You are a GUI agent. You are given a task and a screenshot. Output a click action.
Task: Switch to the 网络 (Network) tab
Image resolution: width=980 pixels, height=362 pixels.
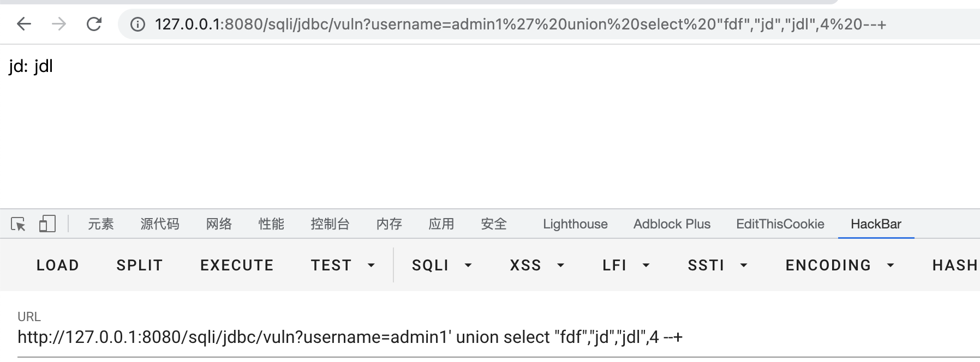click(x=219, y=224)
